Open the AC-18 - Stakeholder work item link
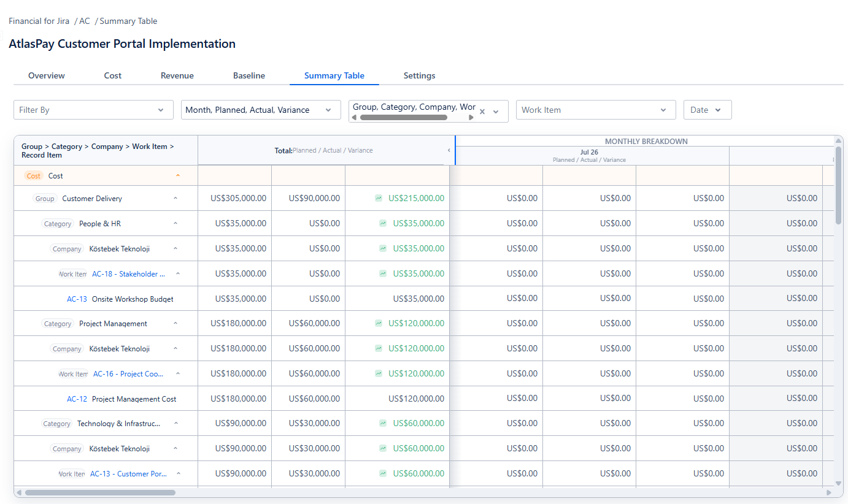 tap(129, 274)
